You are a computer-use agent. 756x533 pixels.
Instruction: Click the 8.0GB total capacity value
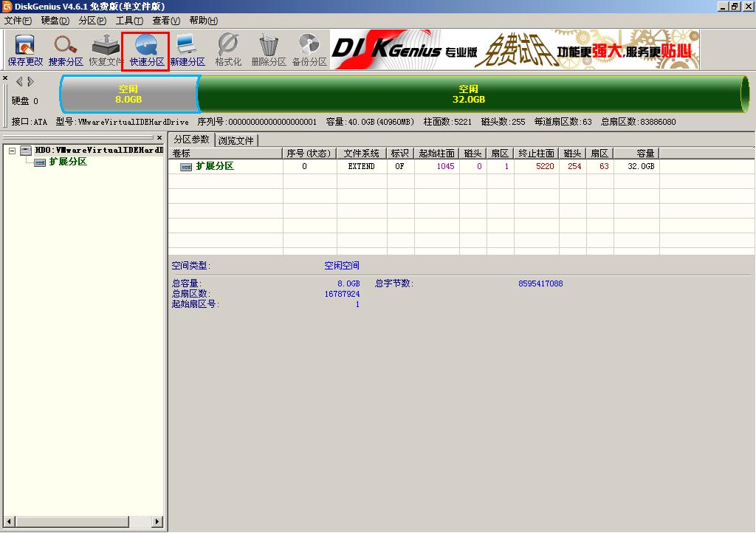point(348,284)
